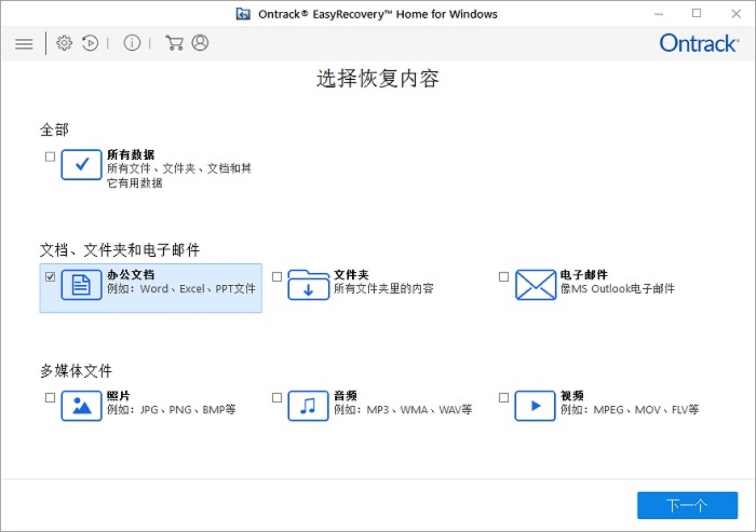Screen dimensions: 756x532
Task: Click the shopping cart icon
Action: point(174,43)
